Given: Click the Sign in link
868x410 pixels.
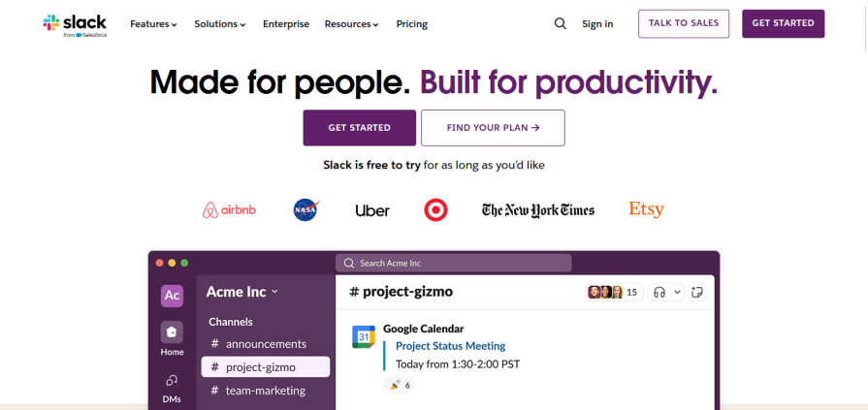Looking at the screenshot, I should (x=597, y=24).
